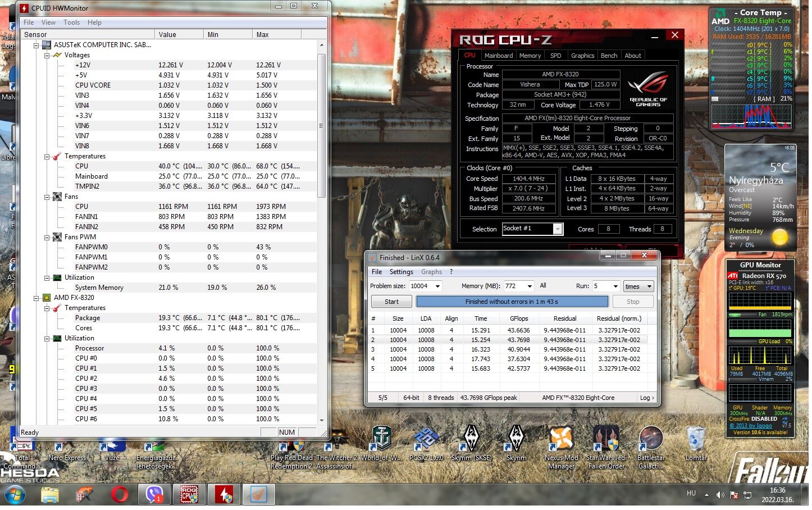The image size is (812, 510).
Task: Click HWMonitor vertical scrollbar thumb
Action: tap(323, 126)
